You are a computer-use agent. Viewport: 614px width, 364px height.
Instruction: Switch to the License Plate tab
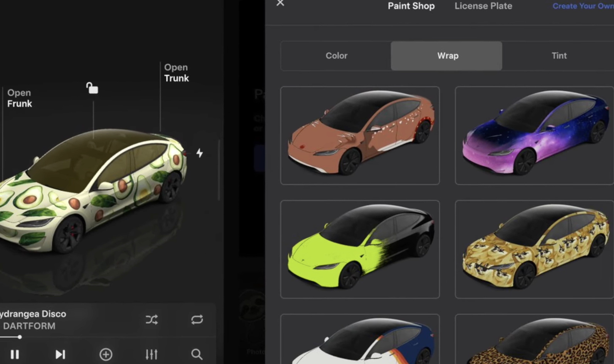click(483, 6)
